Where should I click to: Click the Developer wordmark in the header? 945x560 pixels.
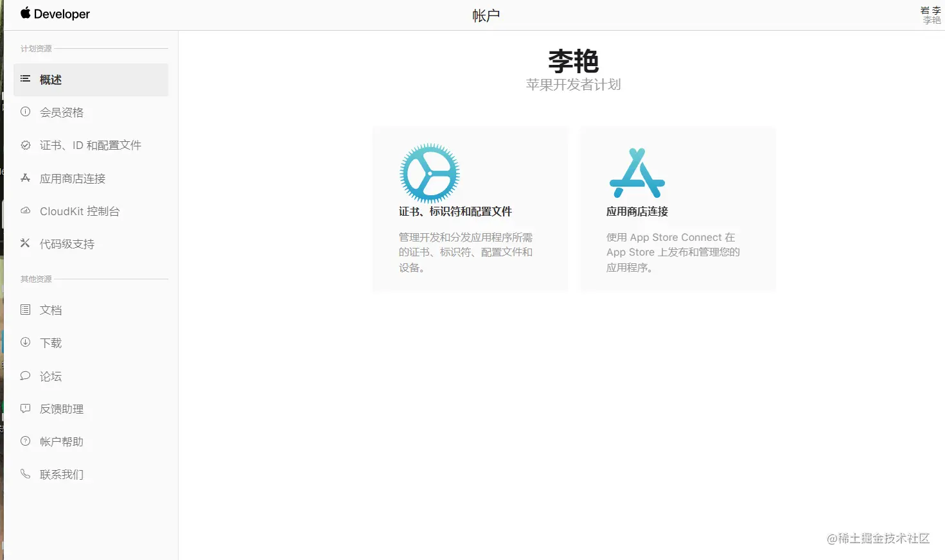click(62, 13)
